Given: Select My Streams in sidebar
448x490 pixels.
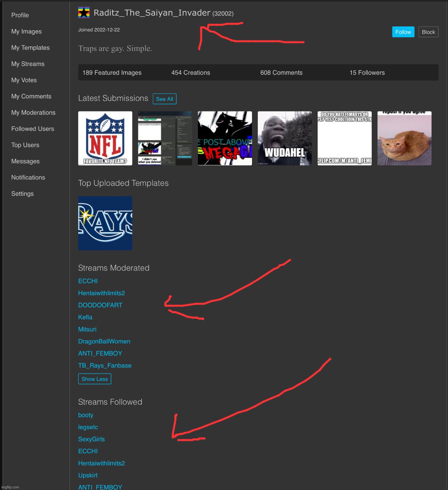Looking at the screenshot, I should (x=28, y=64).
